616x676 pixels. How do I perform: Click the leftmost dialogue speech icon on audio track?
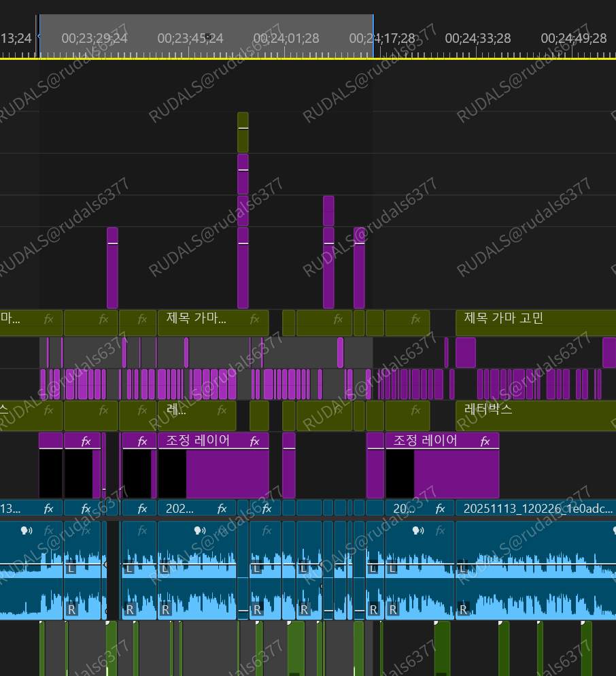coord(27,530)
